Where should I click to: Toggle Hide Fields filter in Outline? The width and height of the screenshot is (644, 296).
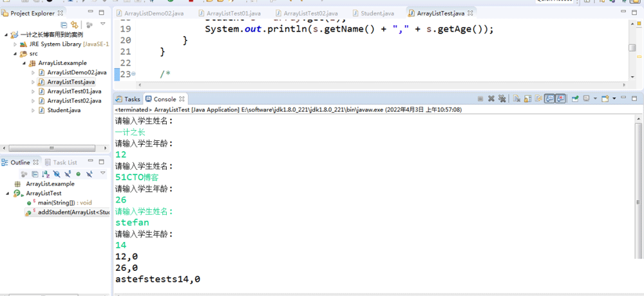(57, 174)
